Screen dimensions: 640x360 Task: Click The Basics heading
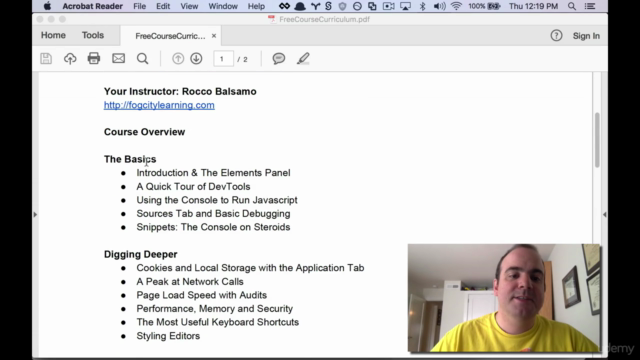coord(130,159)
